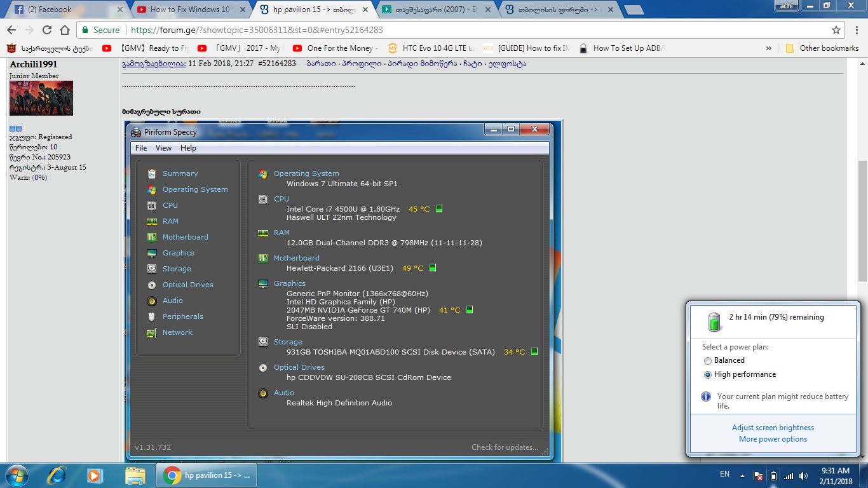Click the Windows 7 Ultimate 64-bit SP1 text
This screenshot has height=488, width=868.
[342, 184]
